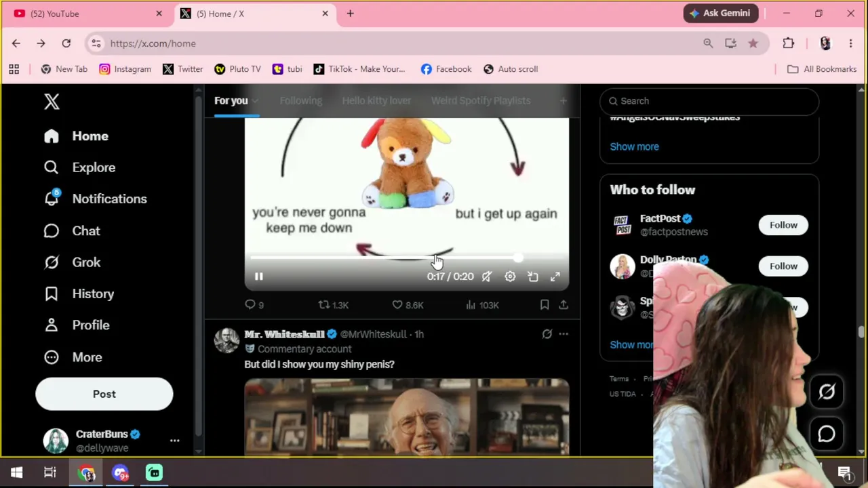Screen dimensions: 868x488
Task: Open the Extensions puzzle icon
Action: coord(788,43)
